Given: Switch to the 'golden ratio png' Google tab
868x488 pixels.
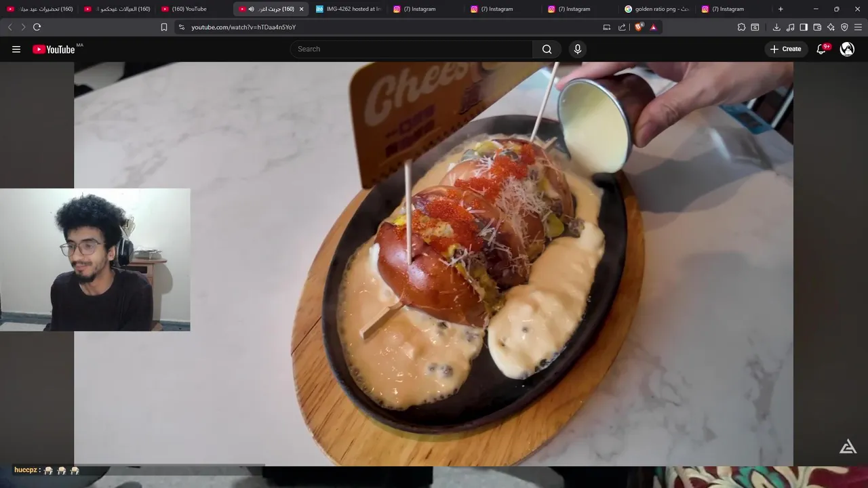Looking at the screenshot, I should click(658, 9).
